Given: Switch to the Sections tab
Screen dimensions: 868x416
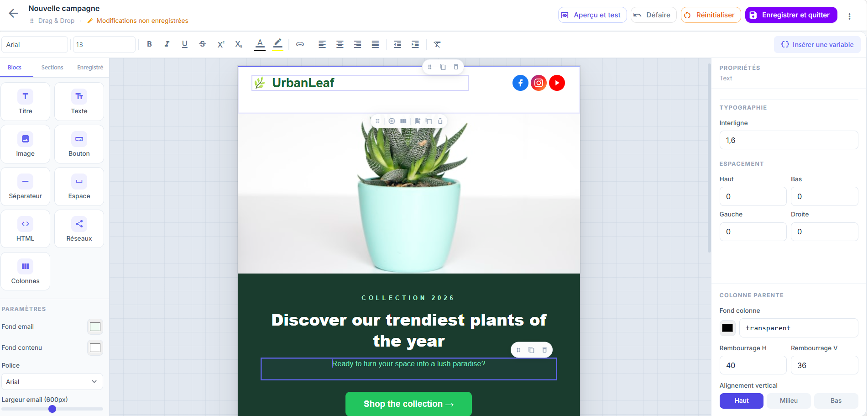Looking at the screenshot, I should [52, 68].
